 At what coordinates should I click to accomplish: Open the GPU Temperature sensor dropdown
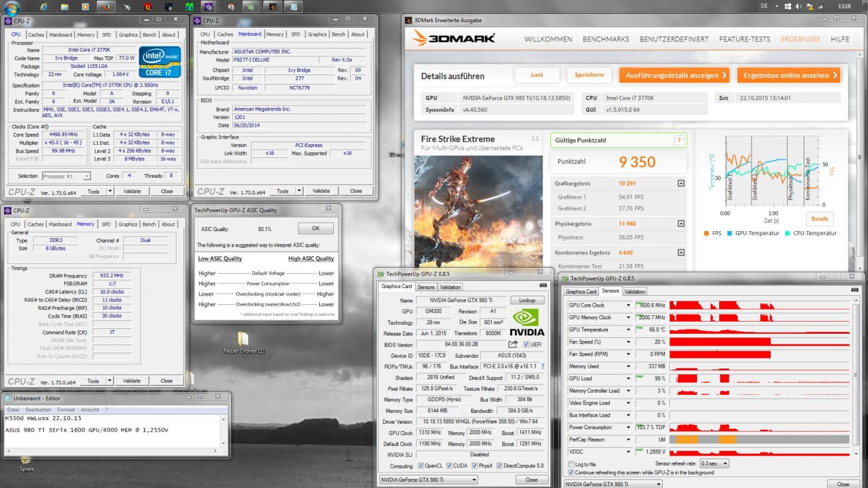pos(628,330)
